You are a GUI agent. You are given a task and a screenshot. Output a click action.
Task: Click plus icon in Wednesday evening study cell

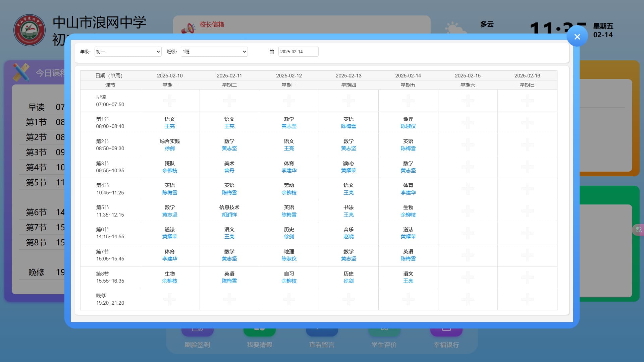pyautogui.click(x=289, y=299)
